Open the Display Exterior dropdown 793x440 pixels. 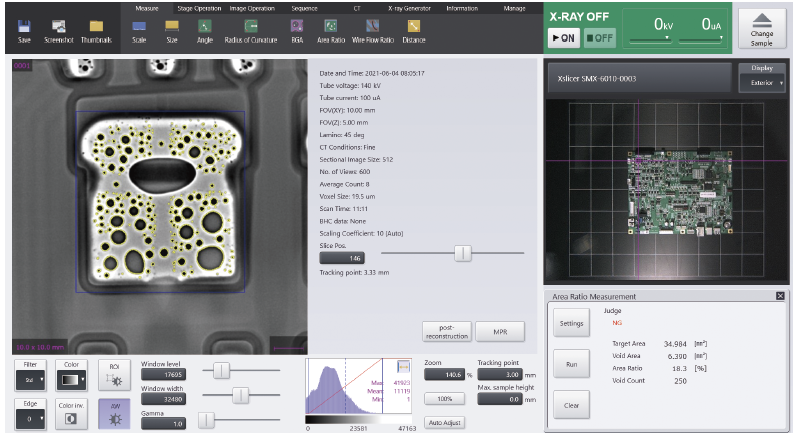coord(762,83)
